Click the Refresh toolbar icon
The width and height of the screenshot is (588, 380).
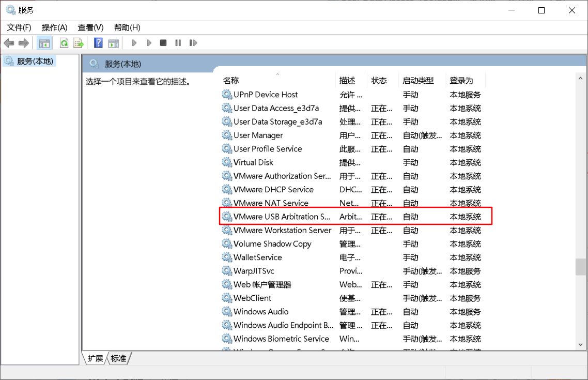point(64,43)
